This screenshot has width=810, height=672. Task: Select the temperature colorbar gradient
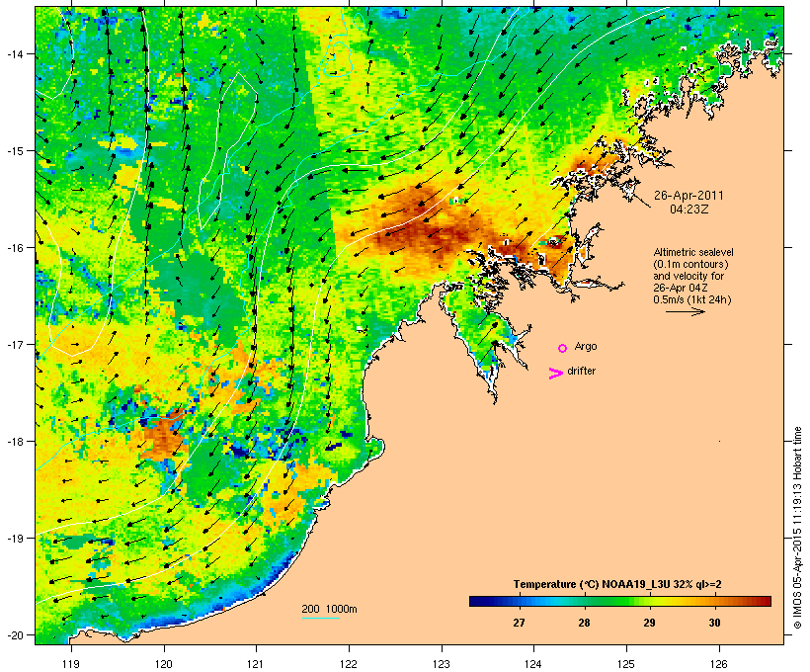(x=620, y=601)
